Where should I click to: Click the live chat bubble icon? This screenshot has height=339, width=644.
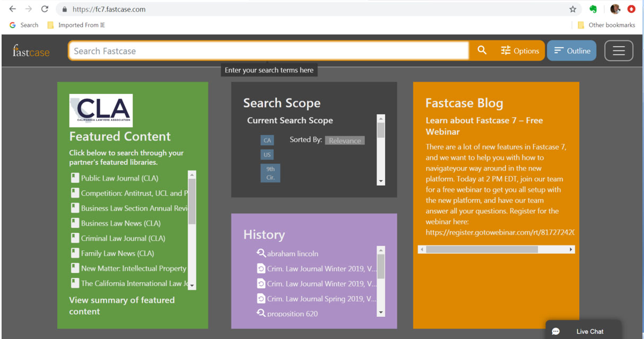click(x=555, y=331)
